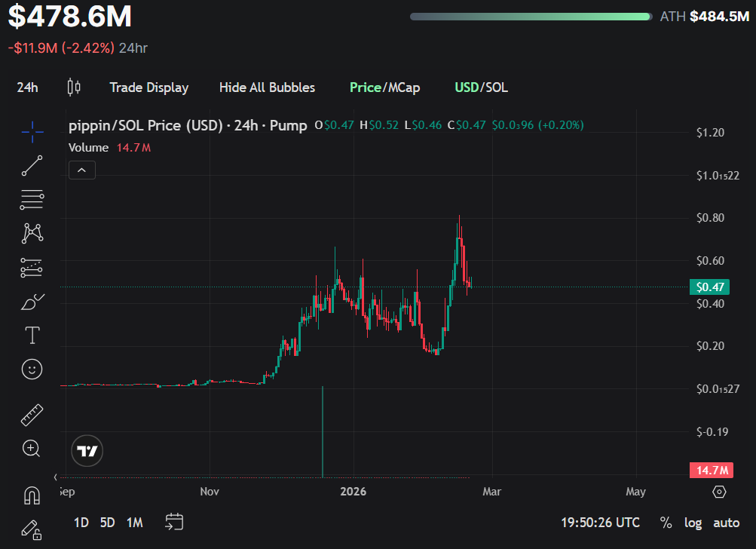Select the brush drawing tool

point(31,301)
